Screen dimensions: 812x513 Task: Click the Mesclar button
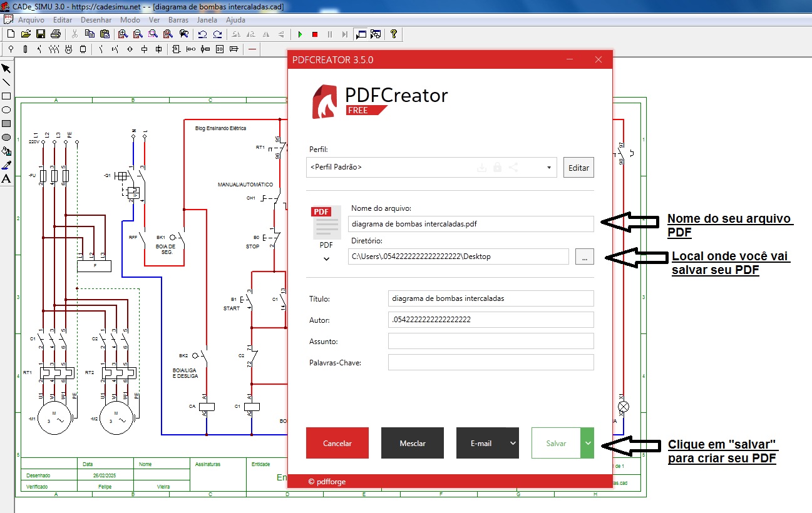[x=412, y=442]
